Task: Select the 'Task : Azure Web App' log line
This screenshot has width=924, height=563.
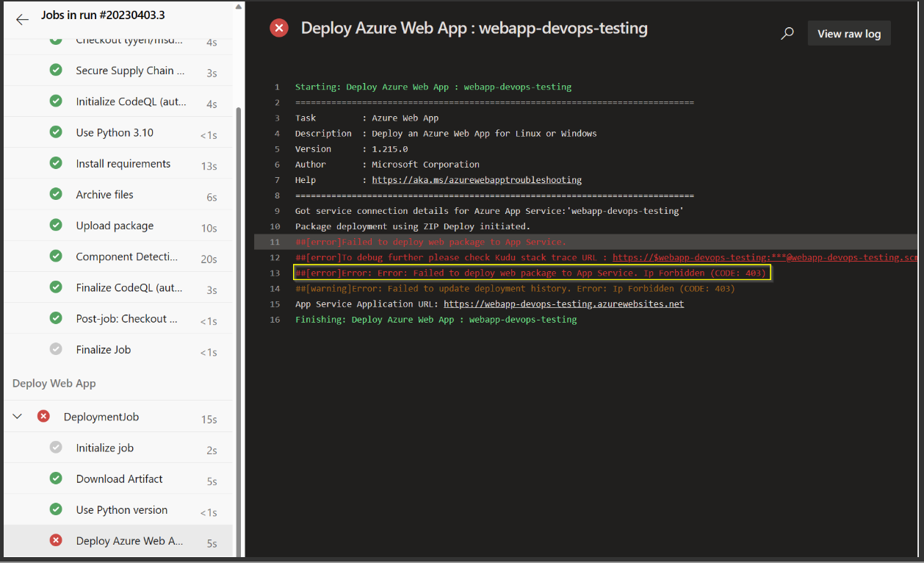Action: [x=367, y=118]
